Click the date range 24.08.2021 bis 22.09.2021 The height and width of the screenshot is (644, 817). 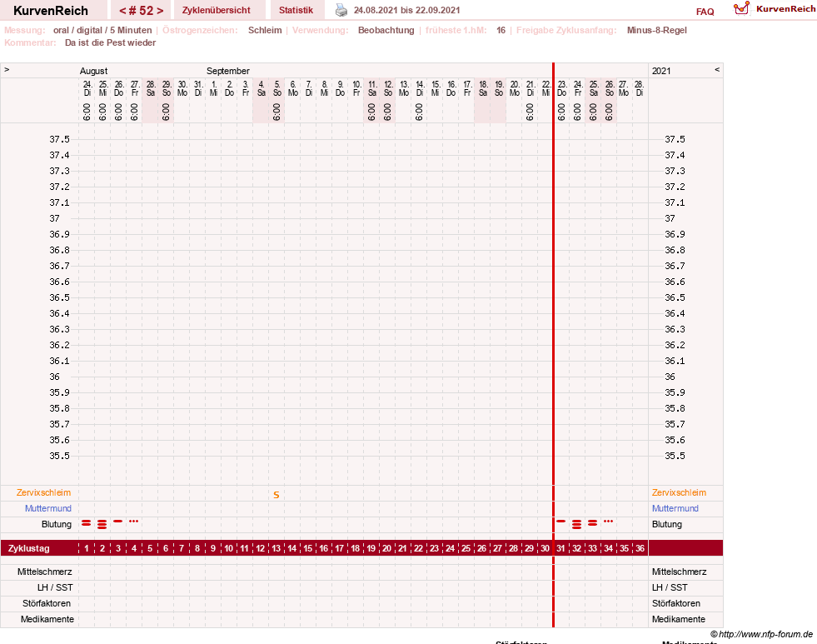(x=406, y=10)
